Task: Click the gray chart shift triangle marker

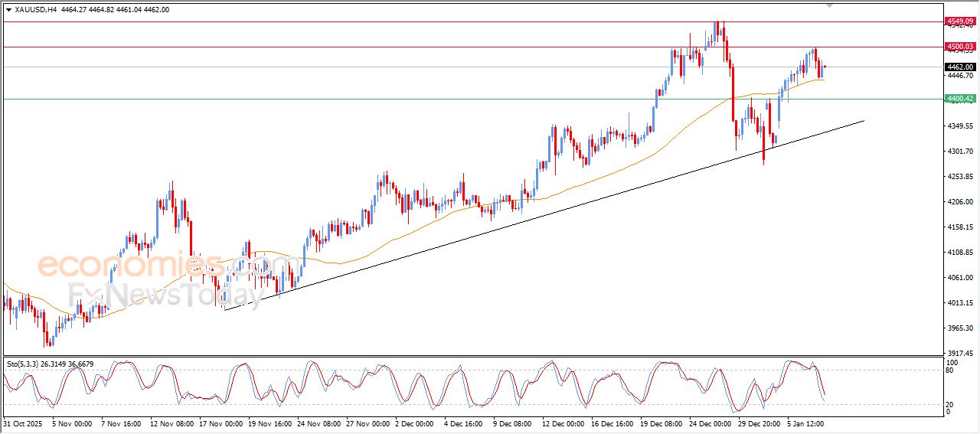Action: (x=828, y=5)
